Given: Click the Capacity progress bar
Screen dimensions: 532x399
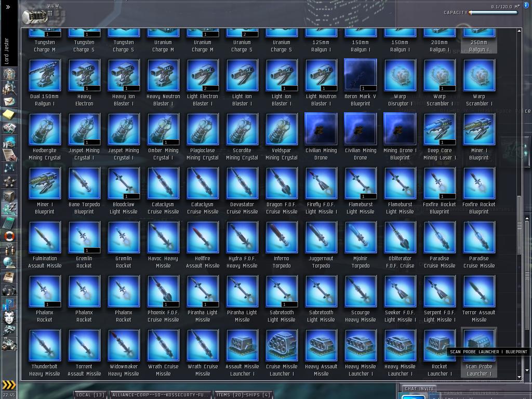Looking at the screenshot, I should (494, 13).
